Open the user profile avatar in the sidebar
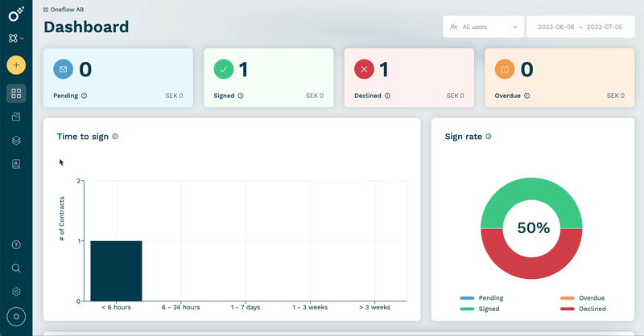 (x=16, y=317)
